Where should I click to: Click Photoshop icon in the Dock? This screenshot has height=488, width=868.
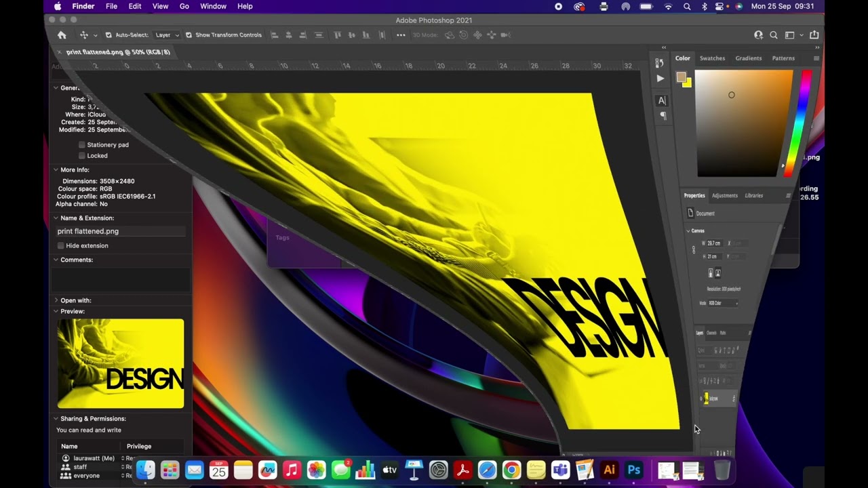633,470
